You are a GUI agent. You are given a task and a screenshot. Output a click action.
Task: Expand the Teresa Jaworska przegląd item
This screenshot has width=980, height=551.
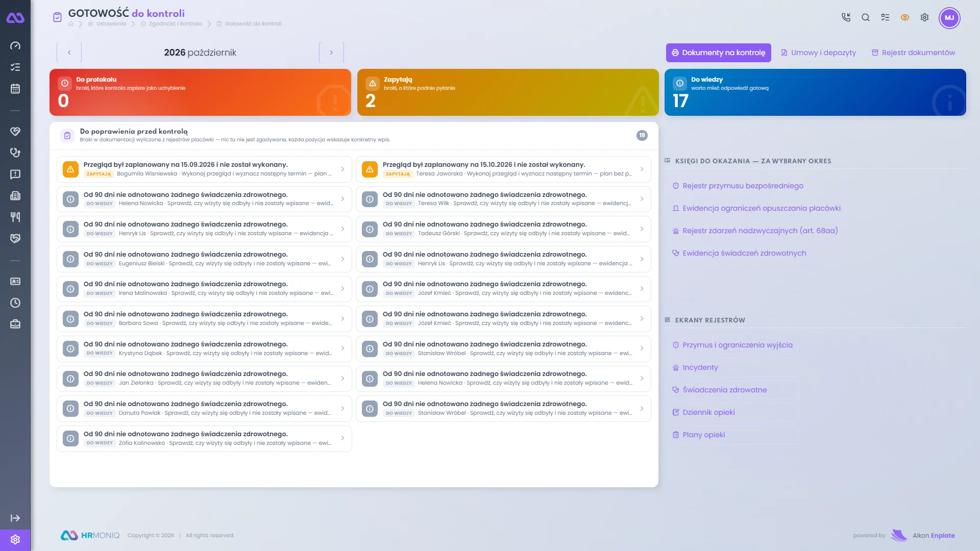503,169
